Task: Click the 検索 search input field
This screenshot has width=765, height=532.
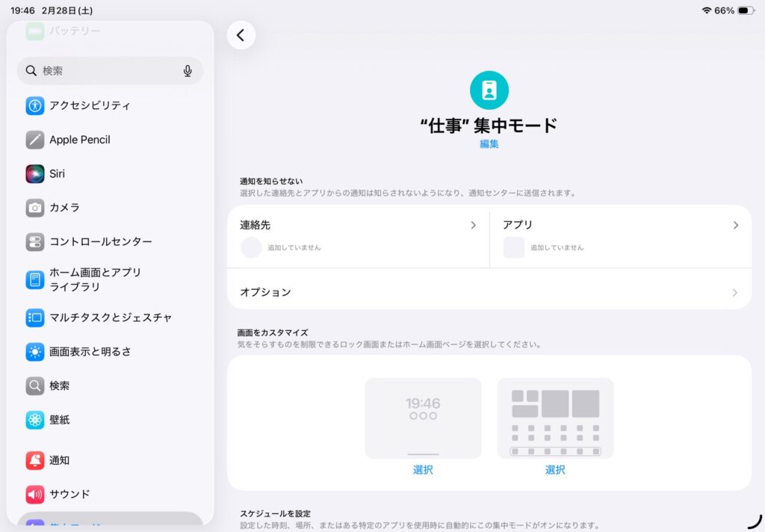Action: (x=105, y=71)
